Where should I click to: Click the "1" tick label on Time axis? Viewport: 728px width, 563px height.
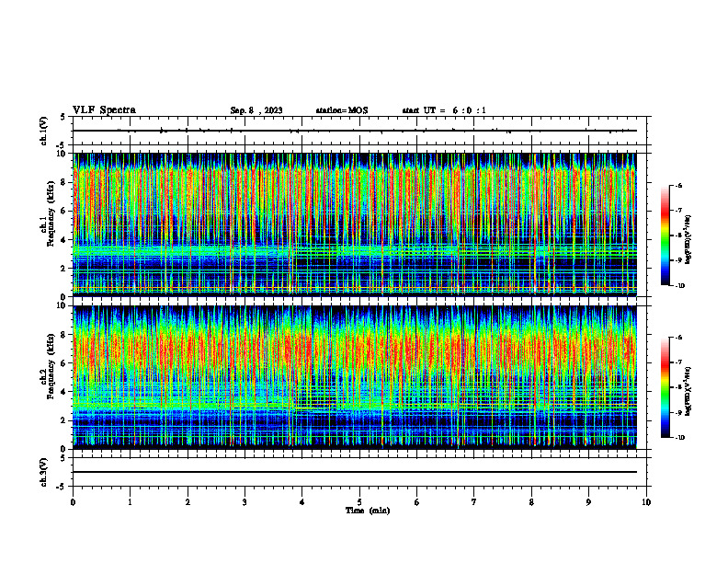[131, 502]
